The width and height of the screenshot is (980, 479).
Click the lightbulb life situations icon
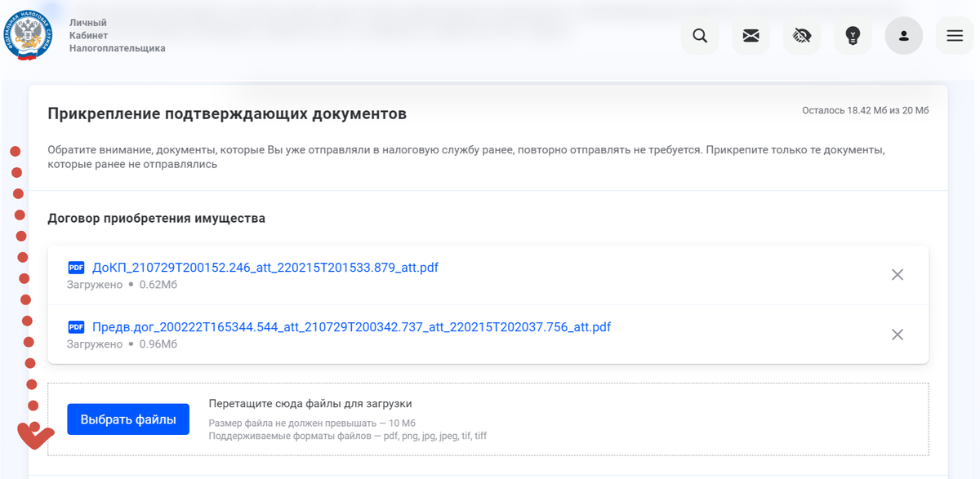coord(853,37)
